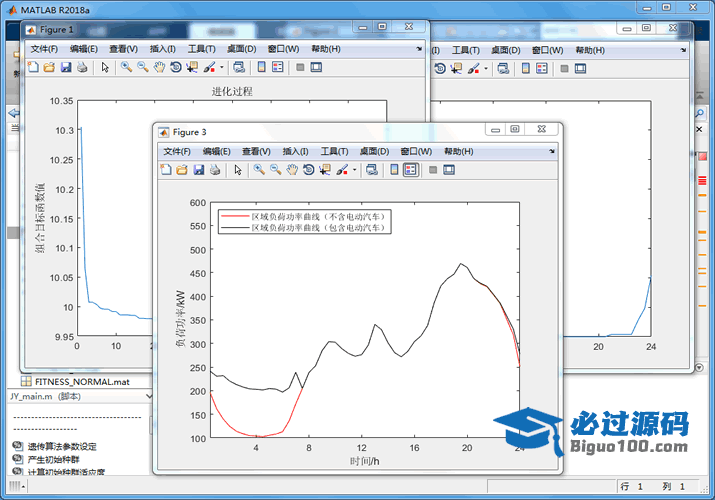Click search magnifier in MATLAB main window

tap(700, 113)
